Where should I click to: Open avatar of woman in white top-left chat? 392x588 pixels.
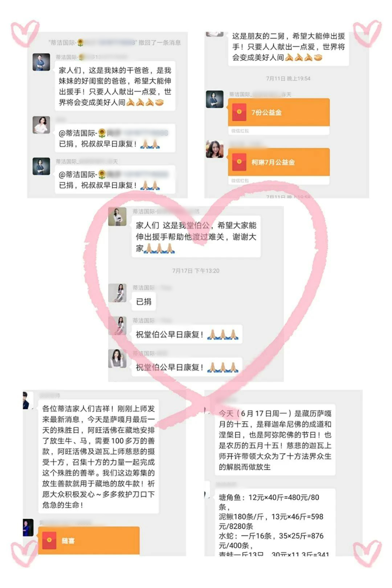click(x=41, y=125)
